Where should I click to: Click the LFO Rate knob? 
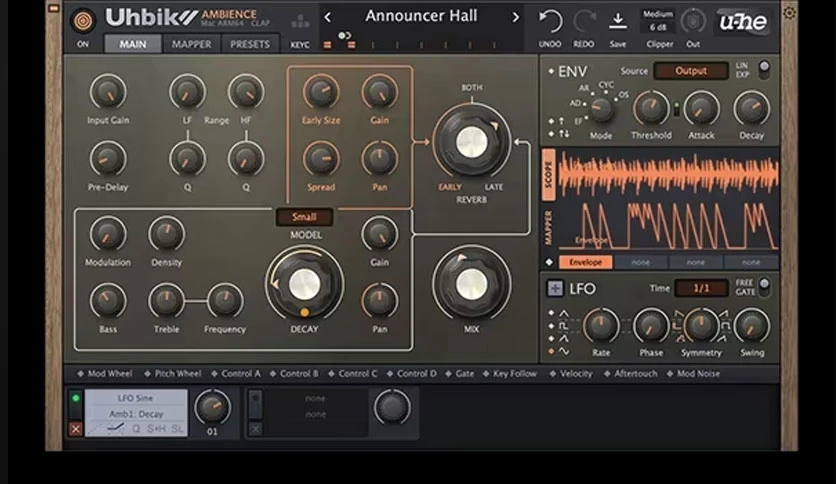[601, 326]
